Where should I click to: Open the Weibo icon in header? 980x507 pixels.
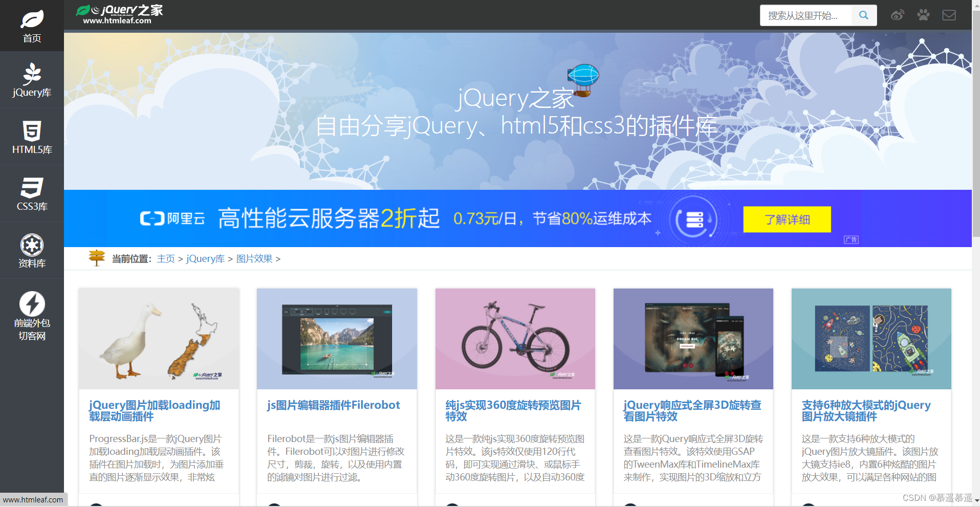[898, 15]
